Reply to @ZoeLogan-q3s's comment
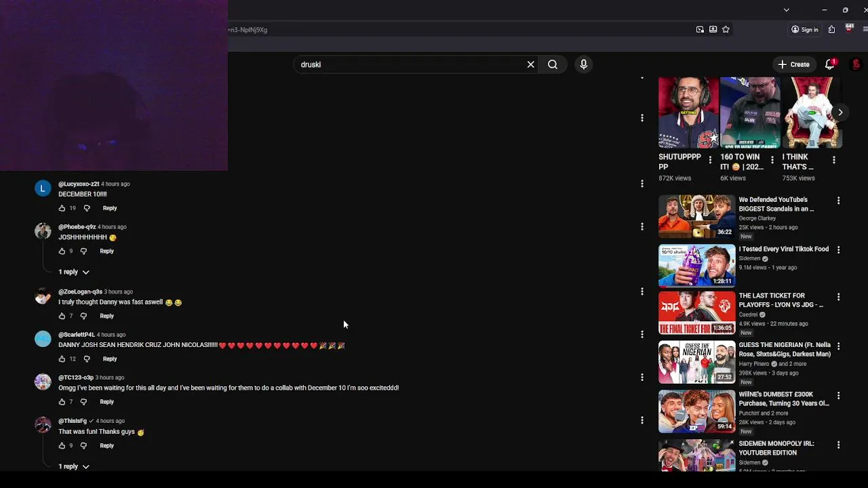868x488 pixels. 106,316
